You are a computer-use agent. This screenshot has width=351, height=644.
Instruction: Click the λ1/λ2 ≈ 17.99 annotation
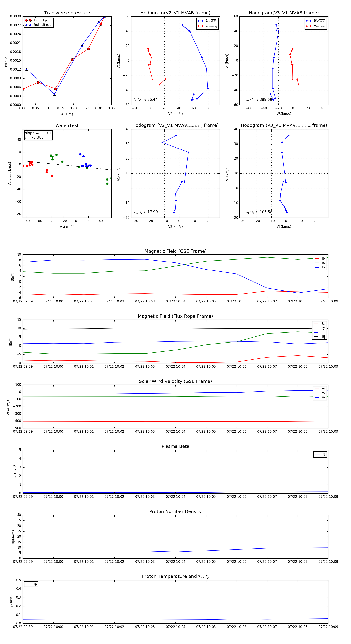146,212
